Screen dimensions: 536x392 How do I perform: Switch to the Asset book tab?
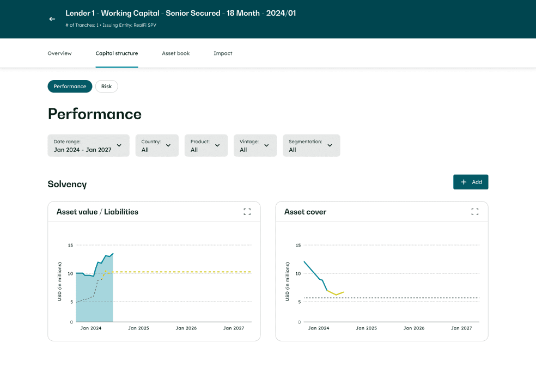175,53
